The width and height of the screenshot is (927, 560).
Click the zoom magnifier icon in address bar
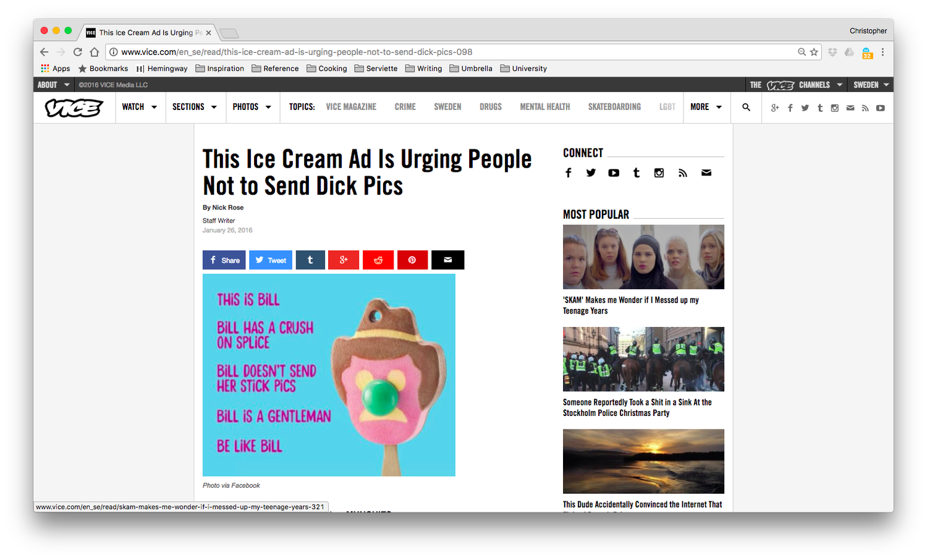pos(802,52)
